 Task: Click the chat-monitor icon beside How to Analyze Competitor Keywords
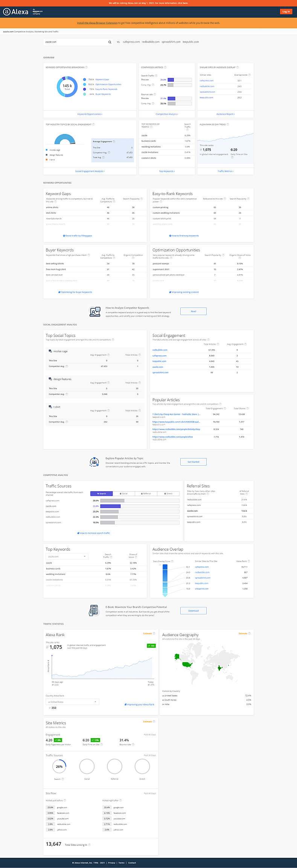coord(95,312)
